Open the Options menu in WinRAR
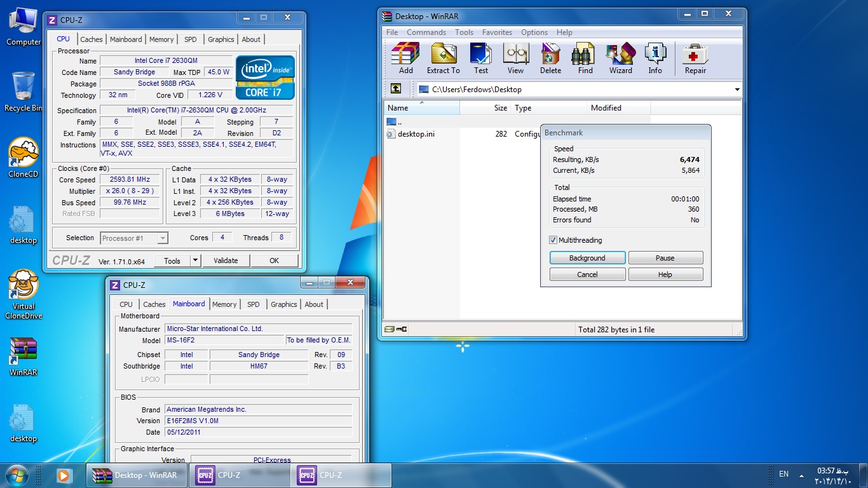Screen dimensions: 868x488 [x=534, y=32]
